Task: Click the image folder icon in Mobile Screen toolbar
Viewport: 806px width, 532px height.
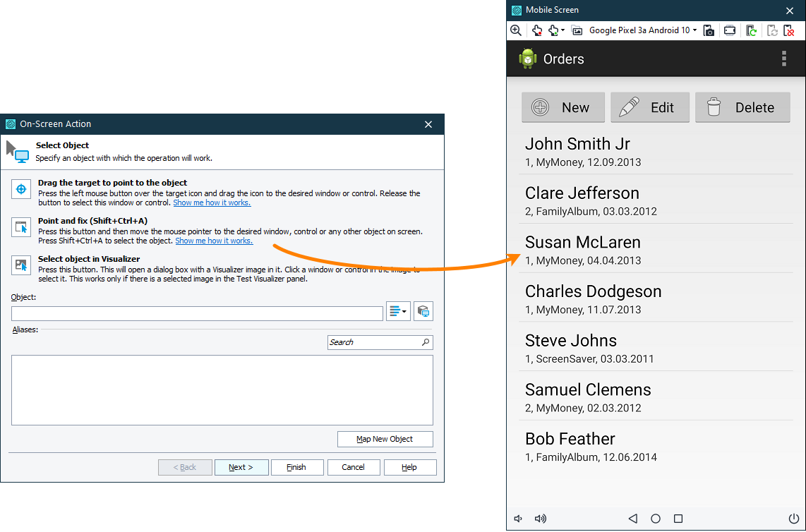Action: click(577, 30)
